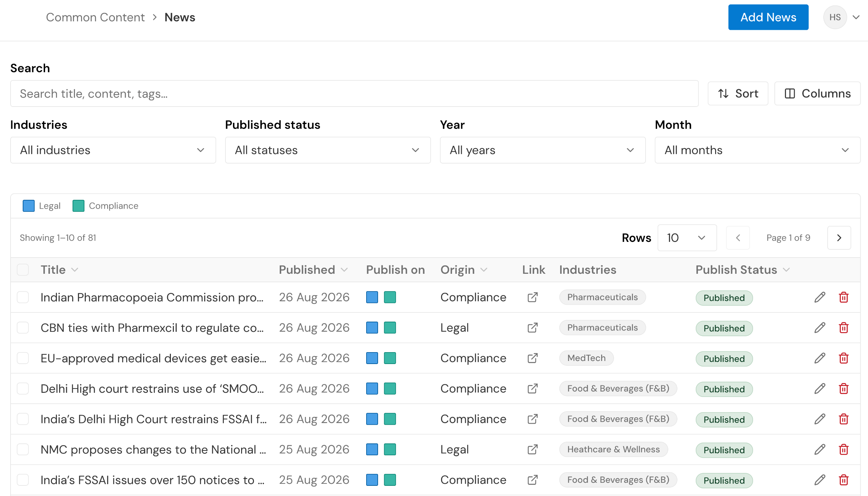Delete the EU-approved medical devices row
The image size is (868, 496).
click(x=844, y=358)
